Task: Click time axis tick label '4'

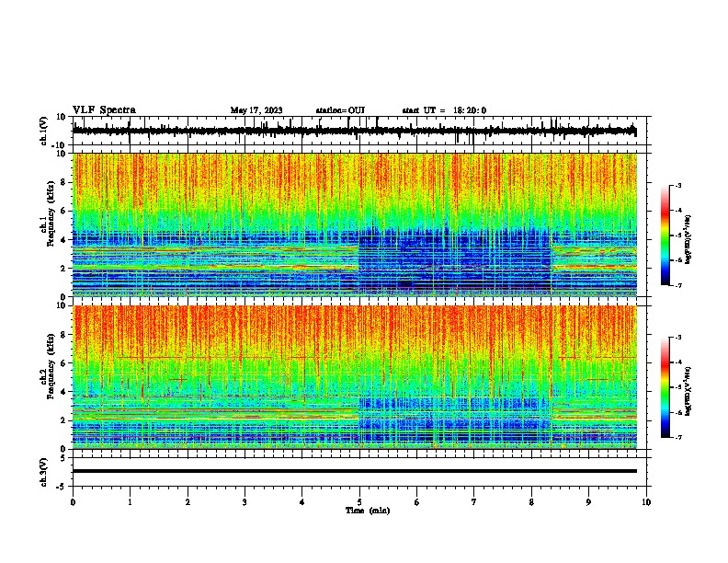Action: pyautogui.click(x=302, y=502)
